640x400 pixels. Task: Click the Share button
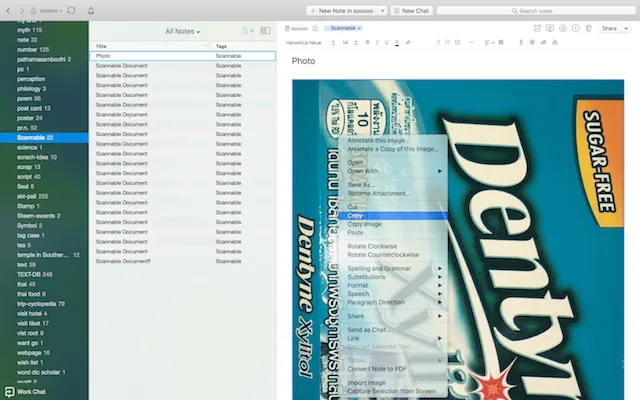[609, 28]
